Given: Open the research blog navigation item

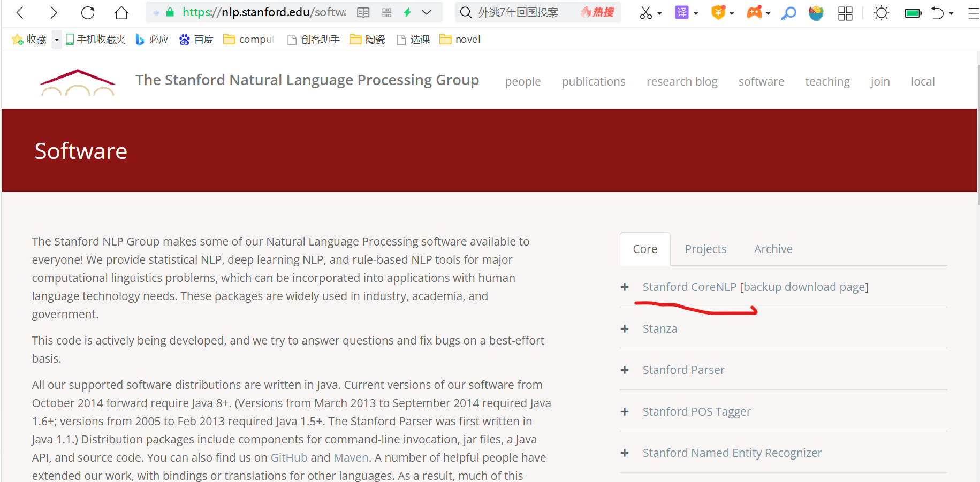Looking at the screenshot, I should tap(682, 81).
